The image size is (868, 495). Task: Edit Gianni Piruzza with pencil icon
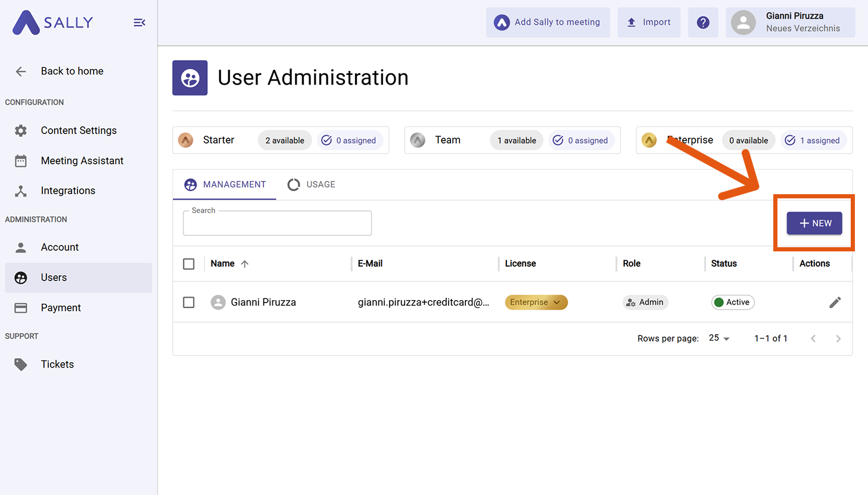click(x=835, y=303)
